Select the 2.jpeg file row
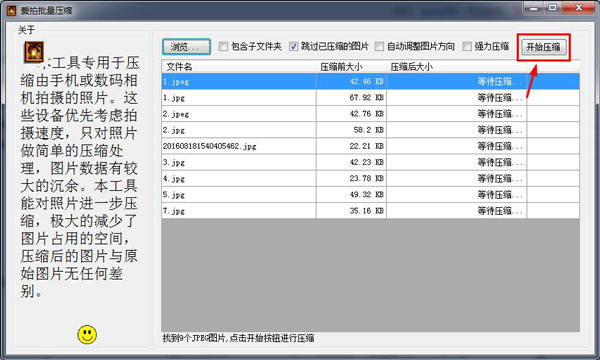600x360 pixels. 370,114
